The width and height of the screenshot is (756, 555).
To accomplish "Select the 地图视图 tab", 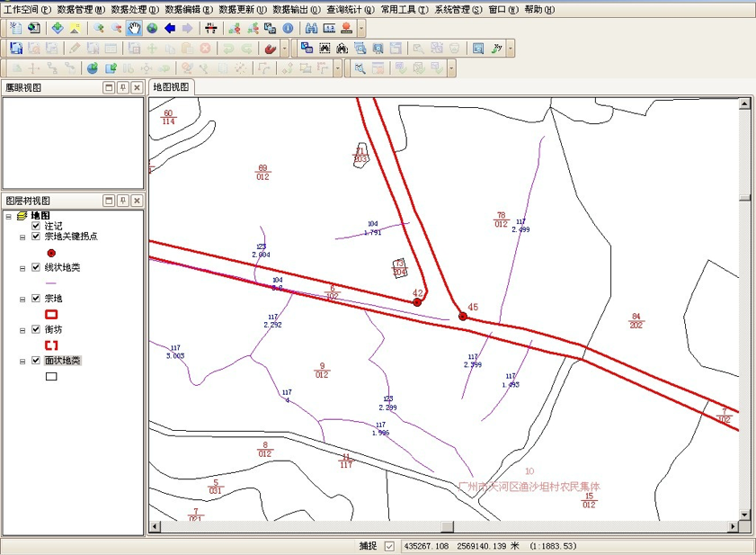I will (x=171, y=87).
